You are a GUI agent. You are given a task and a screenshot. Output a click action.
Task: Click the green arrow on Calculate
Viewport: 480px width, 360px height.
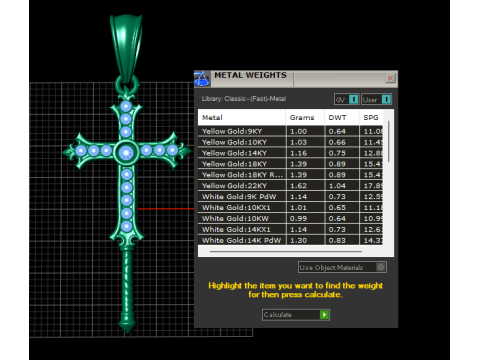(x=324, y=314)
